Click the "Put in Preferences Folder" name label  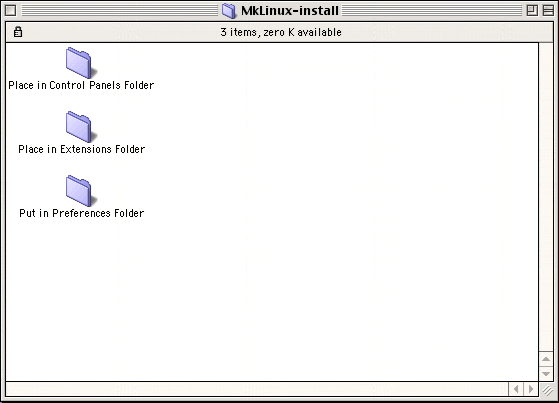tap(82, 213)
